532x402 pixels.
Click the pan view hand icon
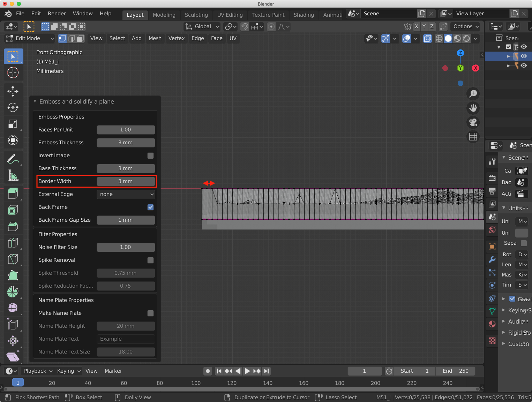point(473,108)
